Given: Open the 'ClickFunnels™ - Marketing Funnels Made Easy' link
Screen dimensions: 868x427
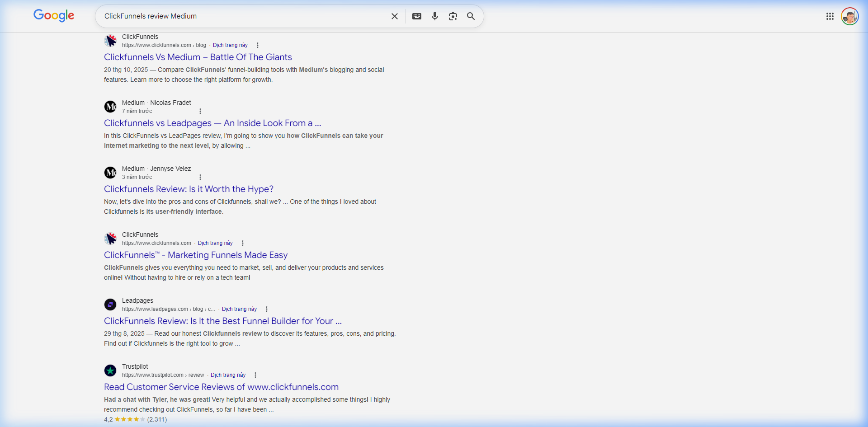Looking at the screenshot, I should 195,255.
